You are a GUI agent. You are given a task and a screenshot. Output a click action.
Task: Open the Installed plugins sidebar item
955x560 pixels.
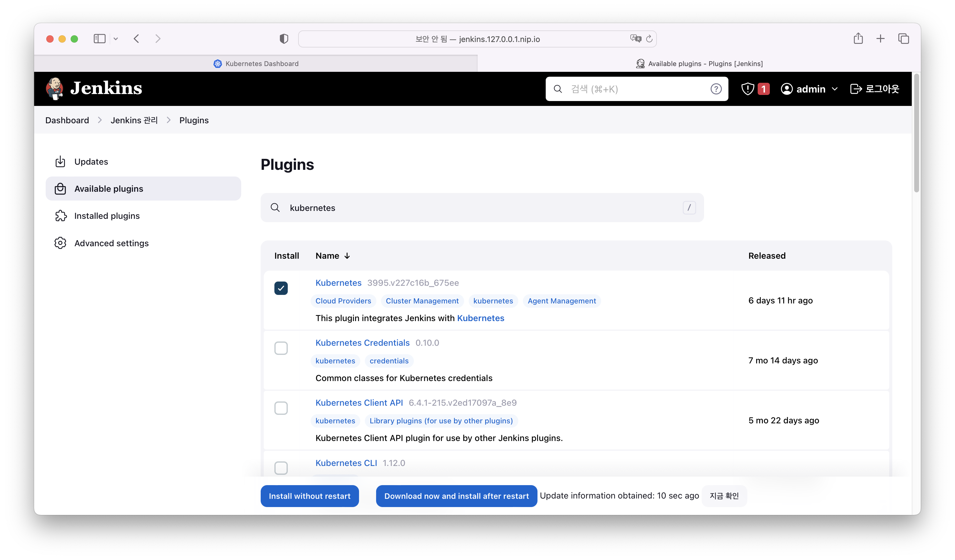pos(143,216)
